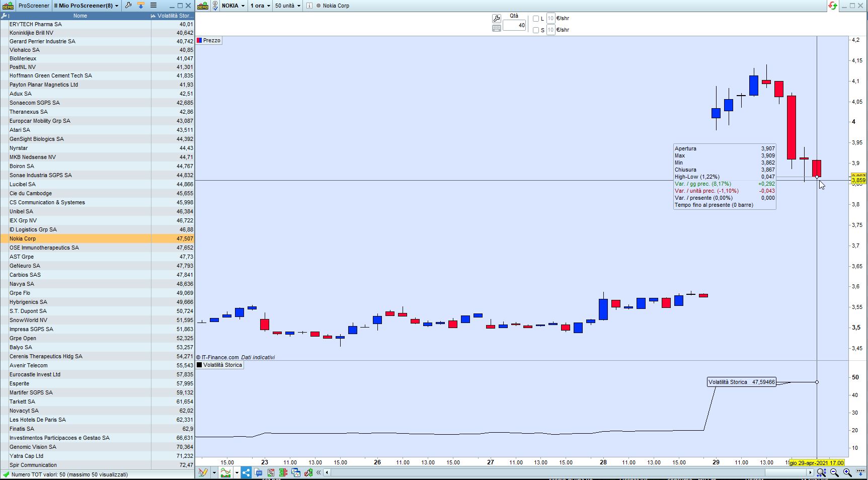Open the order book icon in bottom toolbar

[283, 472]
